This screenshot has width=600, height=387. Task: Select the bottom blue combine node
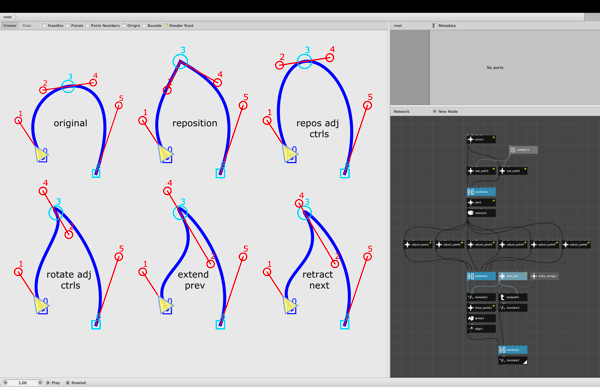point(513,349)
